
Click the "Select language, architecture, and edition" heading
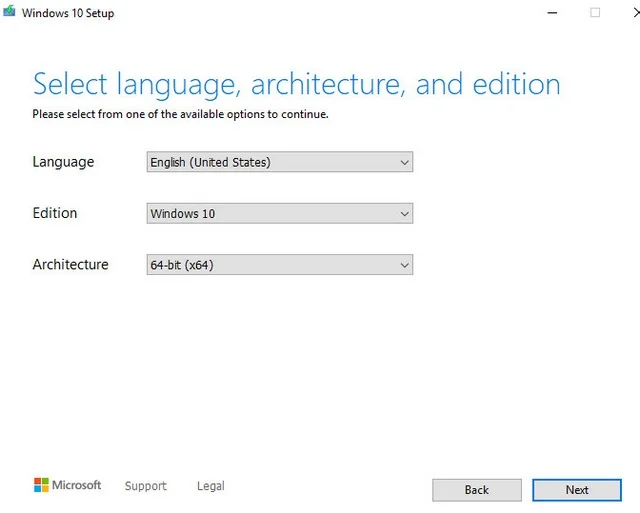[x=297, y=84]
